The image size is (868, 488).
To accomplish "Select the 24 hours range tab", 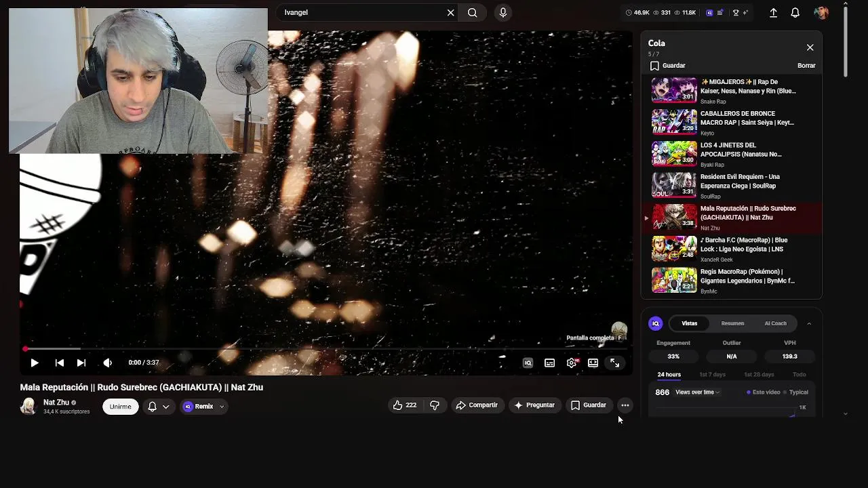I will pos(669,375).
